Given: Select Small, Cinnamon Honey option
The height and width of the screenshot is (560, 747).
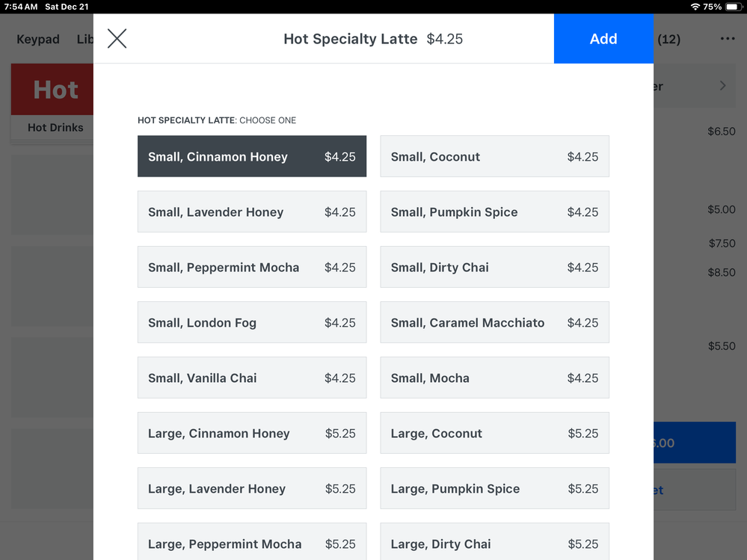Looking at the screenshot, I should coord(251,156).
